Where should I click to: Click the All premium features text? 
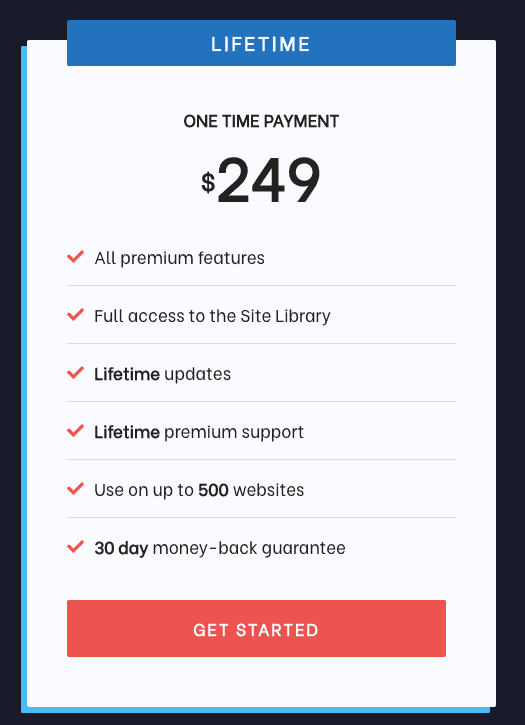[179, 258]
